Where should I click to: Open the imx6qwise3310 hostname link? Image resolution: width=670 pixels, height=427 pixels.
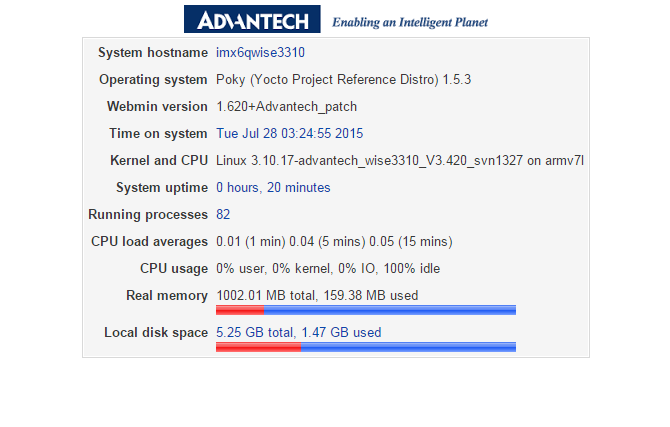[x=260, y=52]
